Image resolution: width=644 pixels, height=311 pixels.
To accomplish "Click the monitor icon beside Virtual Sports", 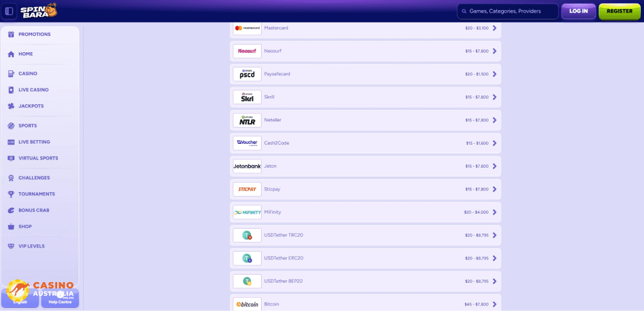I will 11,158.
